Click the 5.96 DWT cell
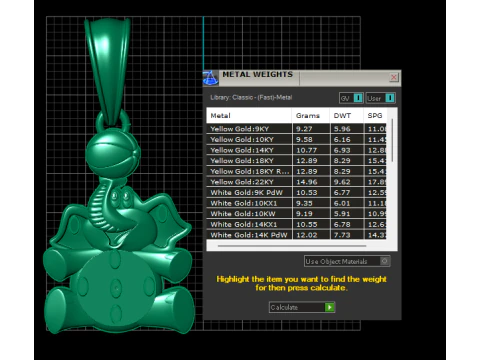 pos(347,129)
